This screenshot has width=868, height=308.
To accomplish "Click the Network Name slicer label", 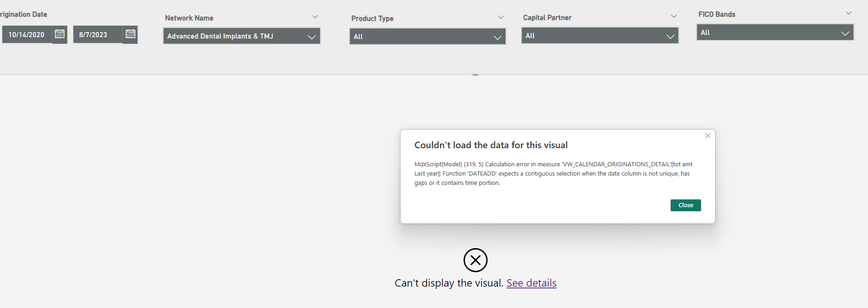I will pyautogui.click(x=189, y=18).
